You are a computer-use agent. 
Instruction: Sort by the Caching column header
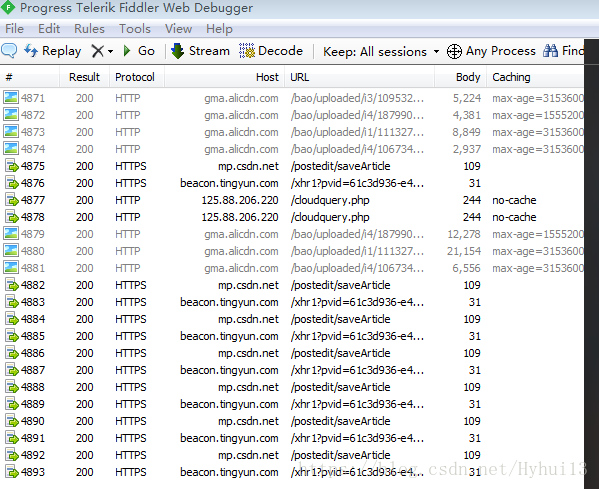pos(535,77)
